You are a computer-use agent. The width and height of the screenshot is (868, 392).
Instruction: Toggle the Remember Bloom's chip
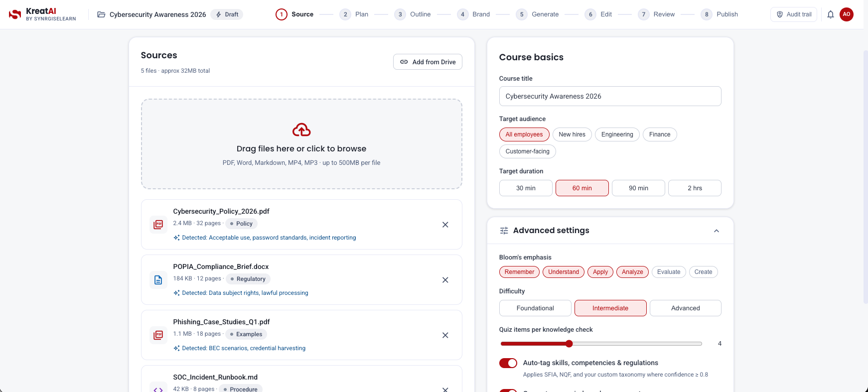coord(519,272)
